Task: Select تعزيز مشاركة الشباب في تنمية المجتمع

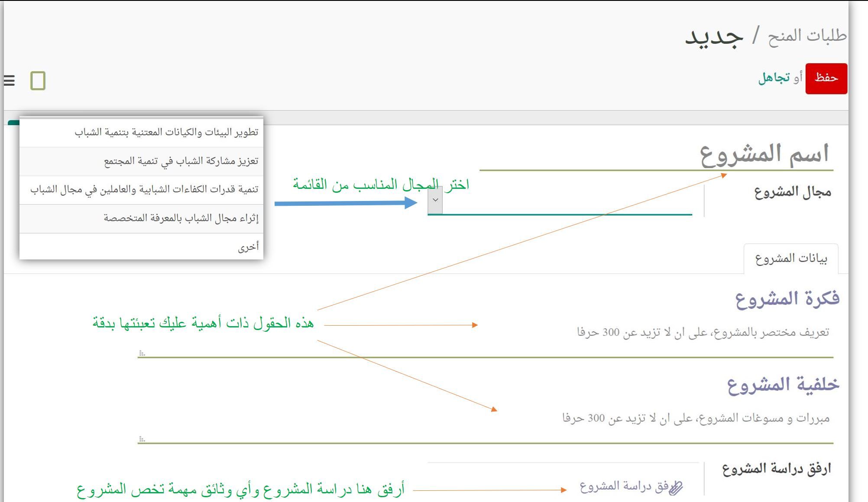Action: [x=180, y=160]
